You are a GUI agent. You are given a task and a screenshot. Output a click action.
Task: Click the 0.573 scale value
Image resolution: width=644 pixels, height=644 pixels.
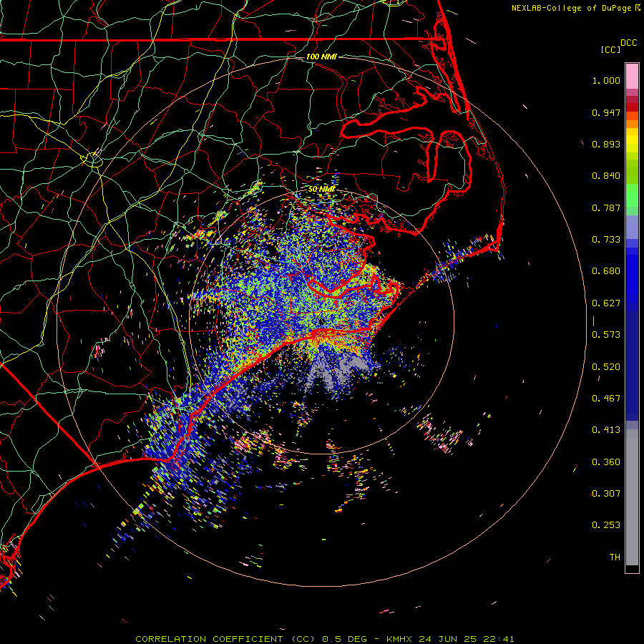click(x=606, y=335)
